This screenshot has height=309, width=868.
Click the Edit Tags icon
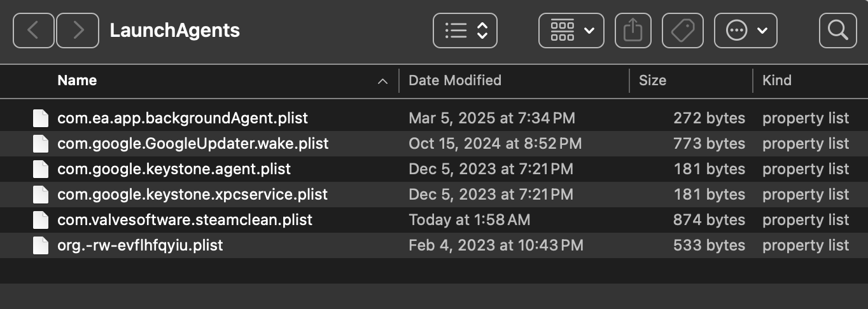coord(683,31)
